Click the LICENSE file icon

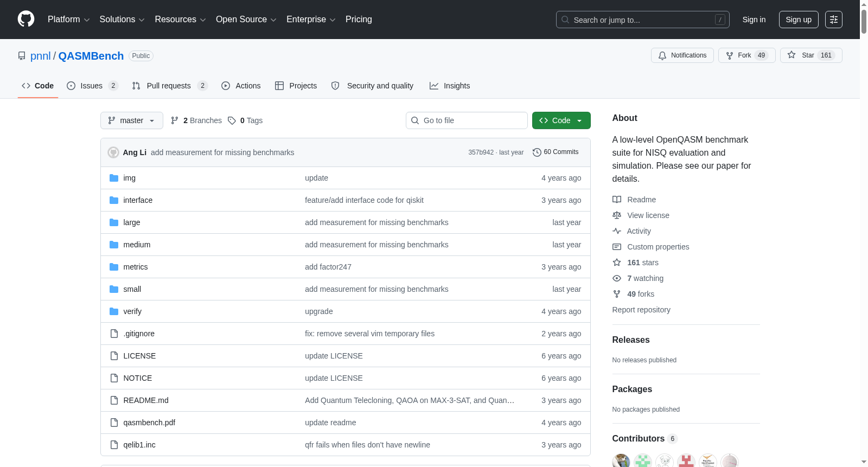pos(114,356)
